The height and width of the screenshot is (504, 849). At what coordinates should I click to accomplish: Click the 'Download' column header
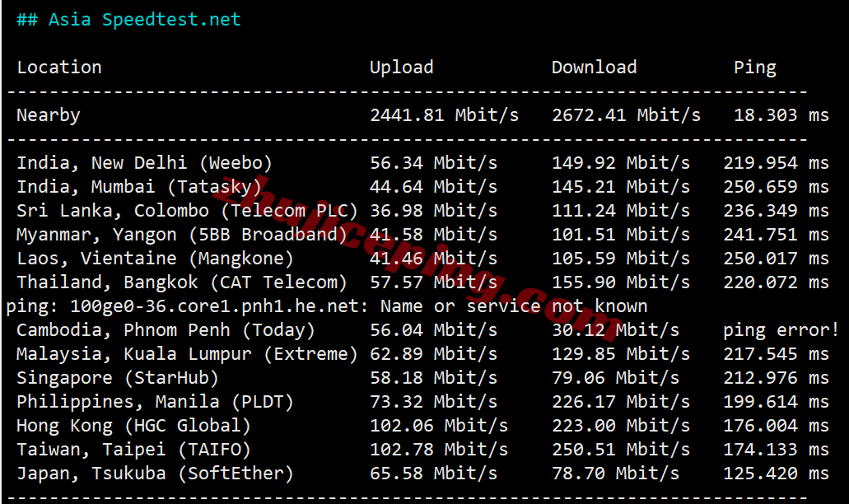click(x=594, y=68)
